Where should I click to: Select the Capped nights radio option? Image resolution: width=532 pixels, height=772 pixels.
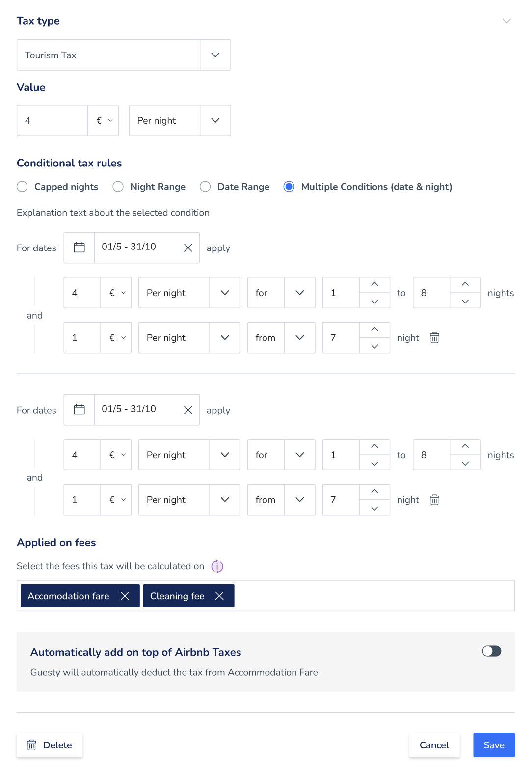point(22,187)
